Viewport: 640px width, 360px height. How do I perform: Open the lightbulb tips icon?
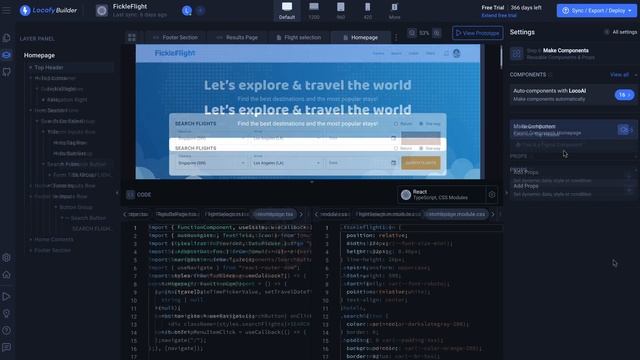pyautogui.click(x=7, y=313)
